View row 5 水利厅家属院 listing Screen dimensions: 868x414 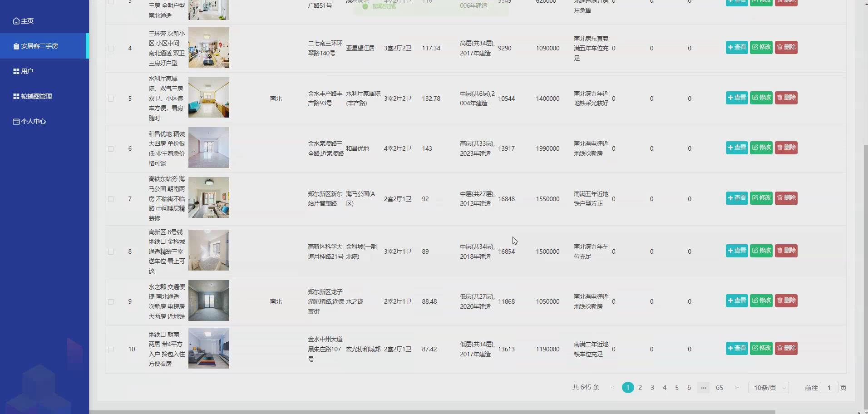pyautogui.click(x=737, y=98)
